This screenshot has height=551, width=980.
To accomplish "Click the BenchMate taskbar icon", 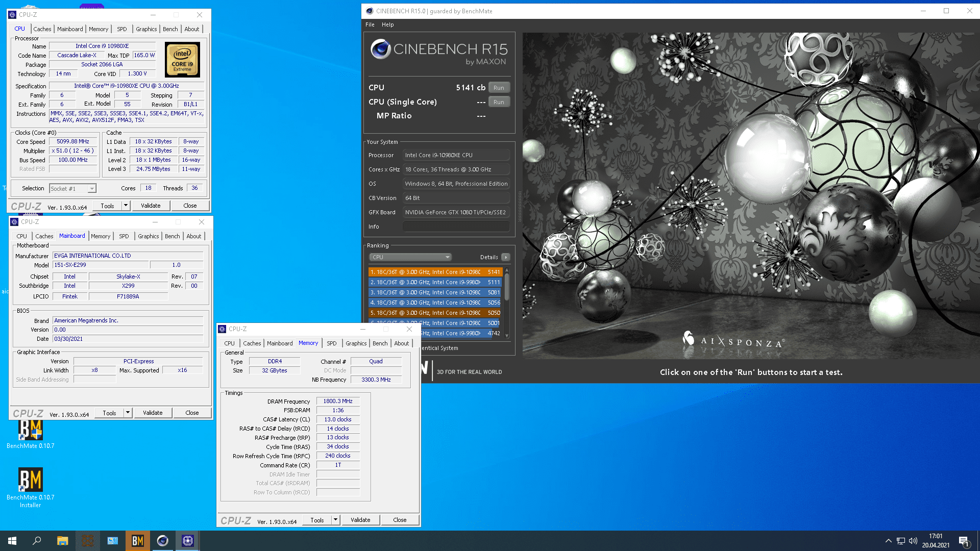I will click(x=138, y=541).
